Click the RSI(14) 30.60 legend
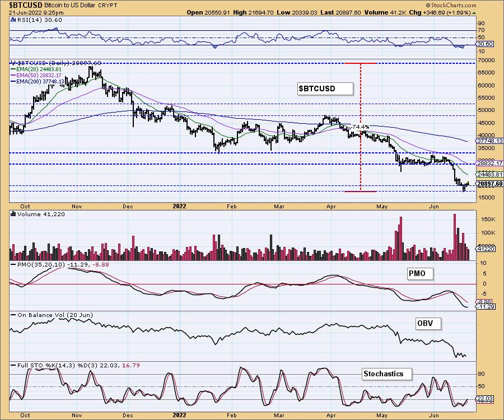The image size is (504, 420). tap(39, 20)
